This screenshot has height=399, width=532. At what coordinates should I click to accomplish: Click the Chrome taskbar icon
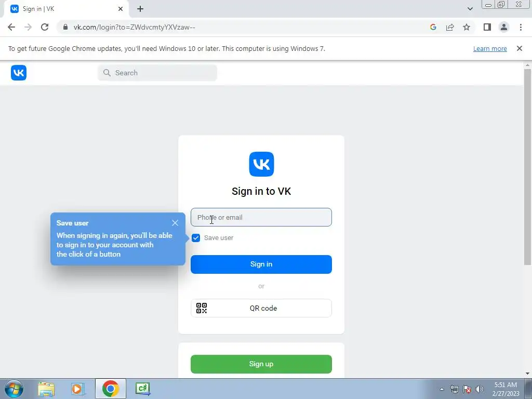tap(111, 389)
